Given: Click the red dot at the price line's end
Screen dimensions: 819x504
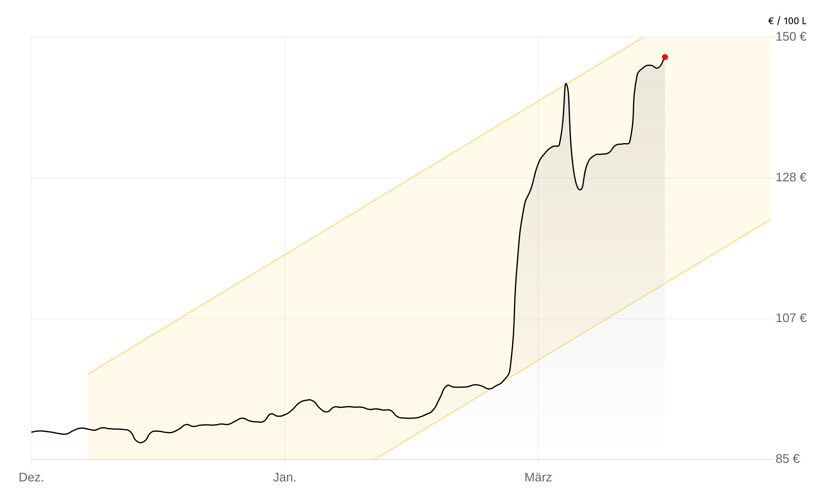Looking at the screenshot, I should tap(665, 57).
